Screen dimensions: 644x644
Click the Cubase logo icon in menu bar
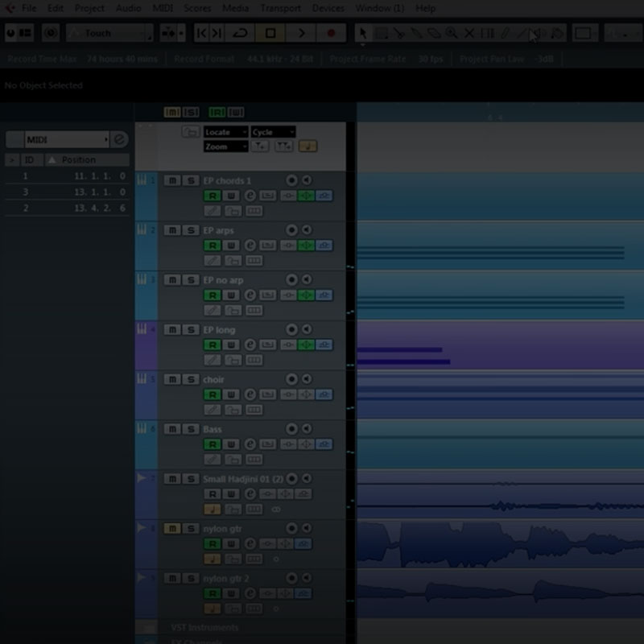[x=10, y=8]
